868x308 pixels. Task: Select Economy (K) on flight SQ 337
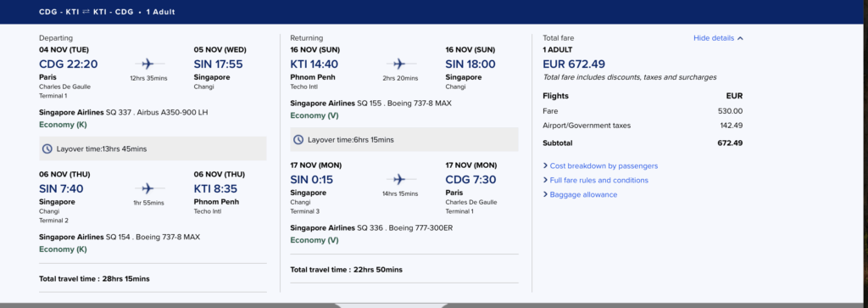pos(63,125)
